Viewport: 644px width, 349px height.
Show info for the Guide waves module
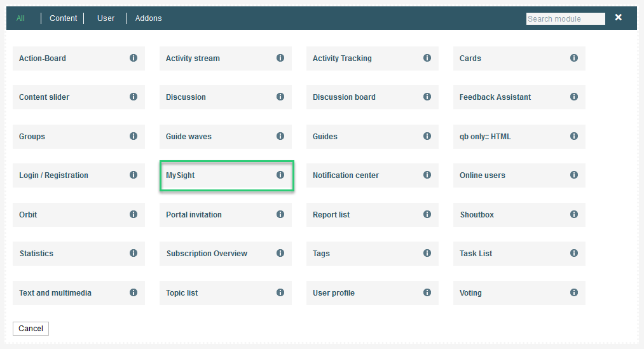pos(280,136)
